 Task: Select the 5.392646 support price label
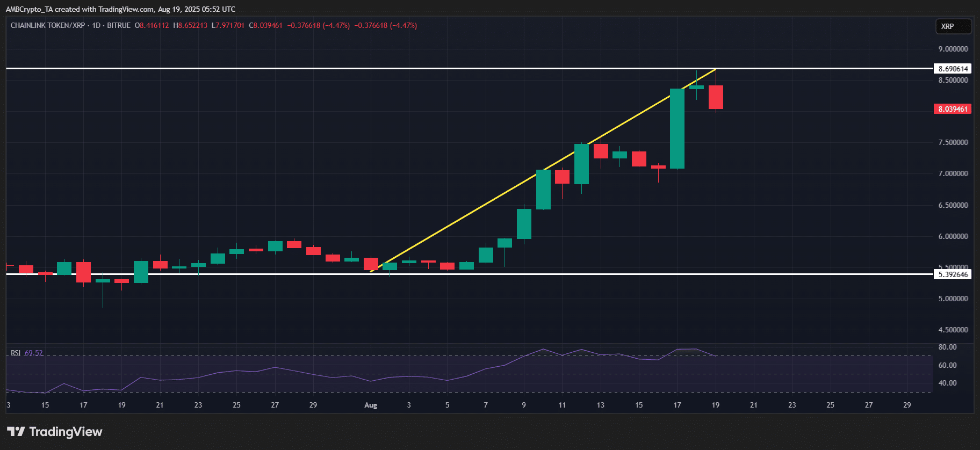click(953, 274)
